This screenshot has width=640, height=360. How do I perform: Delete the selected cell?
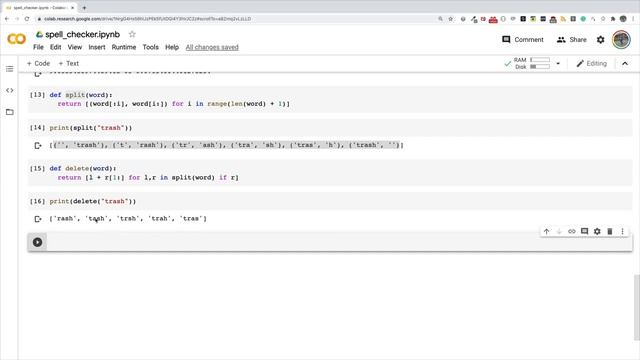click(610, 231)
